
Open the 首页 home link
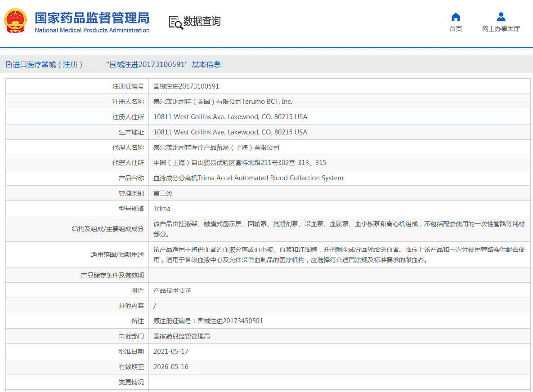pyautogui.click(x=456, y=29)
